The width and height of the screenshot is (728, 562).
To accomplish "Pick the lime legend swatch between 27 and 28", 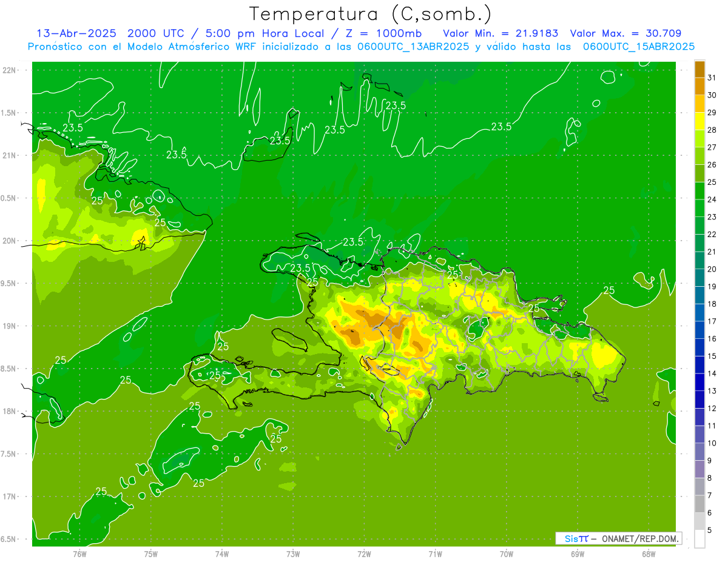I will point(699,139).
